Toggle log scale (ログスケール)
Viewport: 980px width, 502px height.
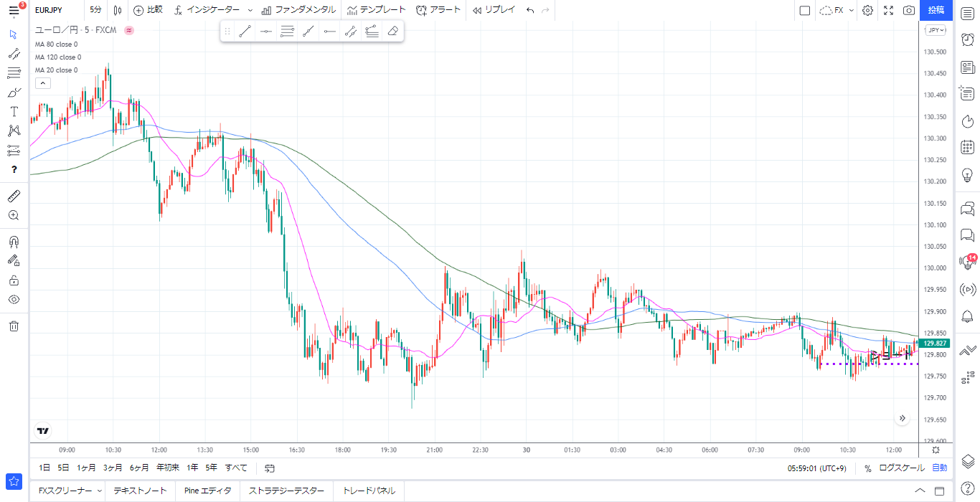point(902,468)
